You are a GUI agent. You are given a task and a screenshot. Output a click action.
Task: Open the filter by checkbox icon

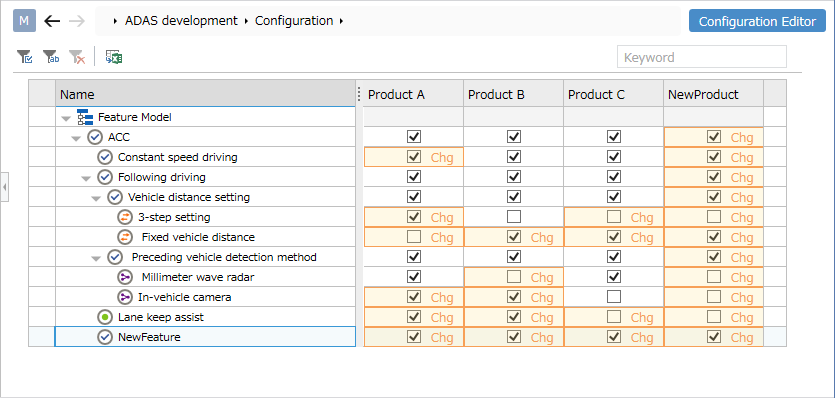coord(24,57)
